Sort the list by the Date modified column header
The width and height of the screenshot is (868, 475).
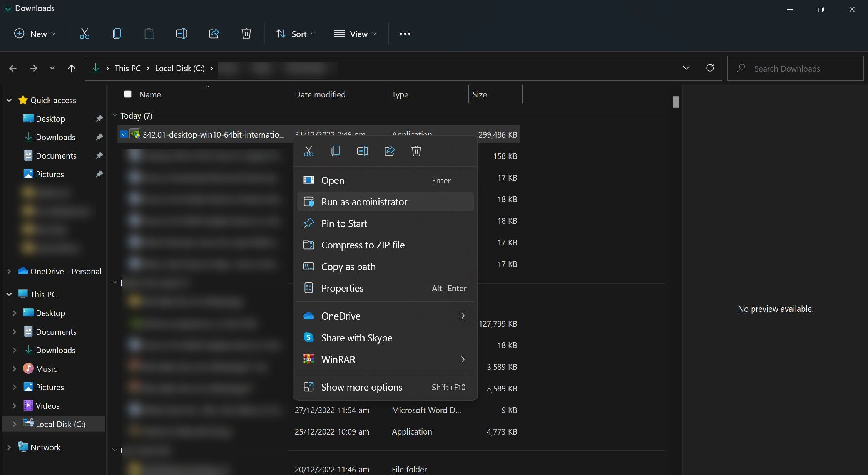coord(320,94)
